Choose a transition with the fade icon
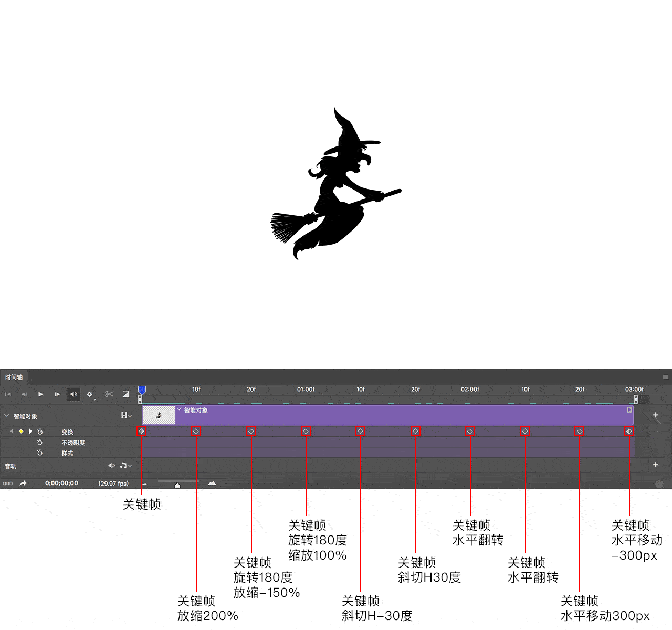Screen dimensions: 672x630 [126, 394]
